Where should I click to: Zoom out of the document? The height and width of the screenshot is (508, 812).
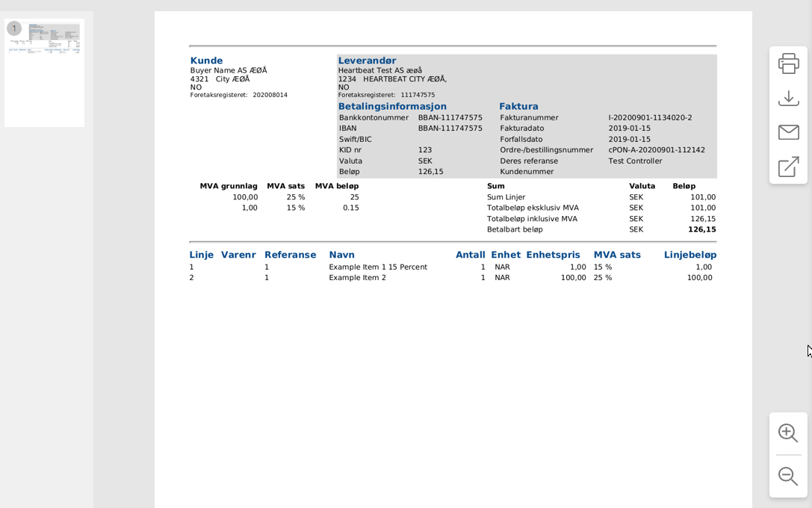pyautogui.click(x=788, y=476)
